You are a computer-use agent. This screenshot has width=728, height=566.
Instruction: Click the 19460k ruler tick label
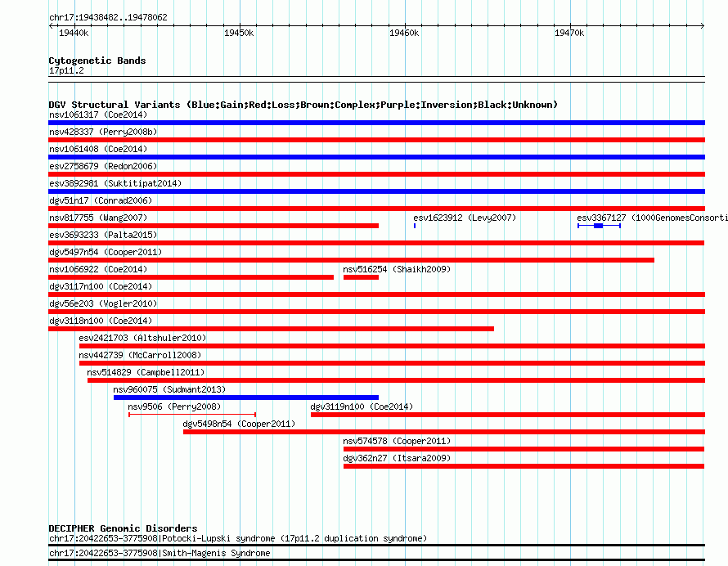coord(404,33)
